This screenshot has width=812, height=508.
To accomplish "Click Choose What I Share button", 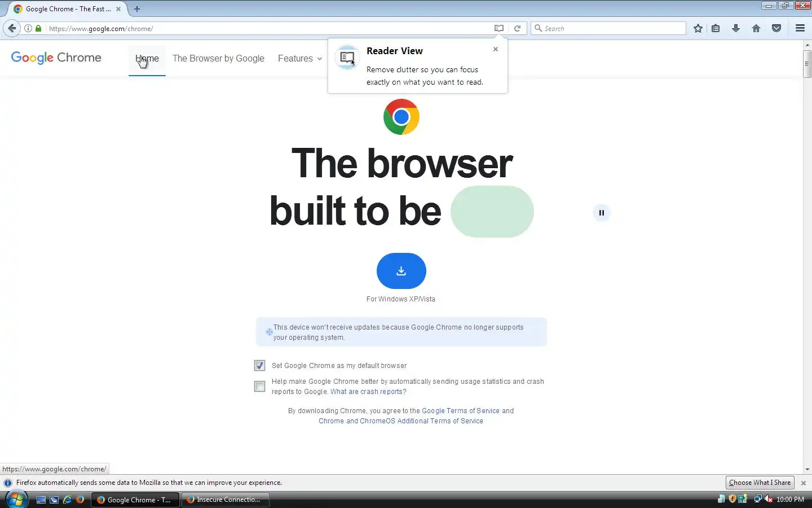I will [x=760, y=483].
